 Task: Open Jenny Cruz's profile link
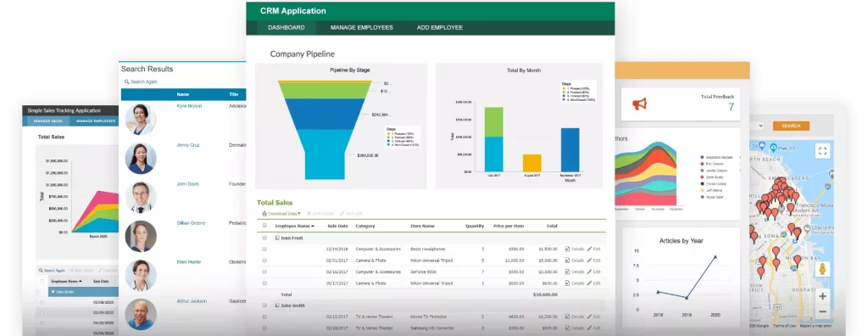(188, 145)
